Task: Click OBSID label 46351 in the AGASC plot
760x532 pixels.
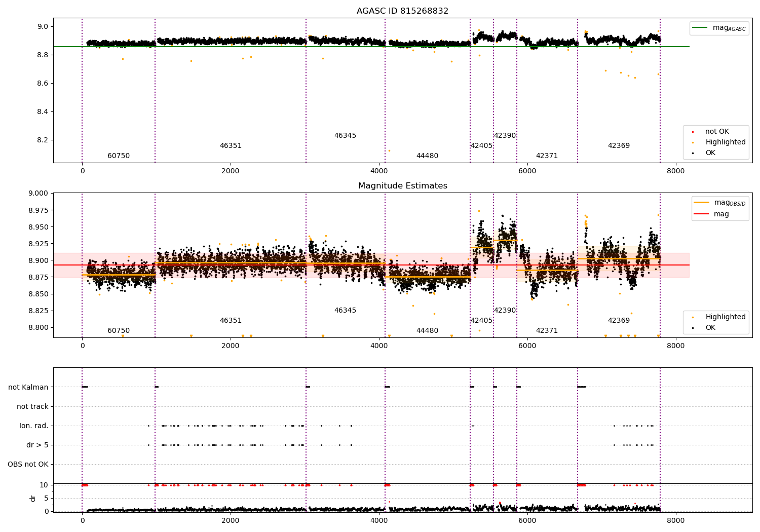Action: pyautogui.click(x=231, y=146)
